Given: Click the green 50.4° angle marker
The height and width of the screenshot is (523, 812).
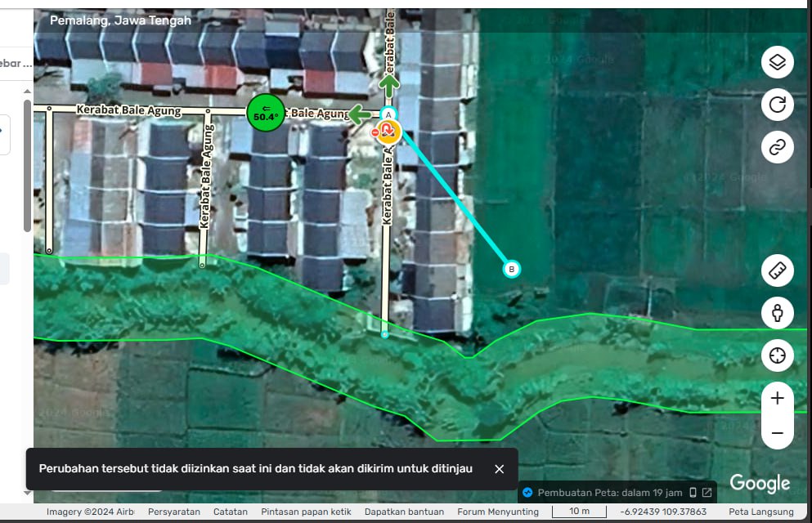Looking at the screenshot, I should click(265, 113).
